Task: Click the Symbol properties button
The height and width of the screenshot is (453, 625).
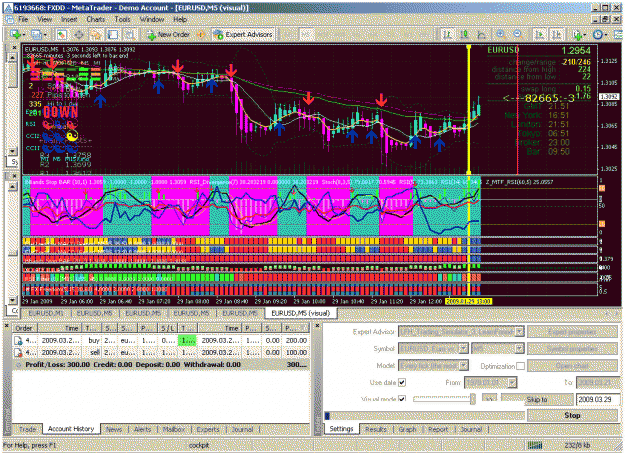Action: click(x=572, y=349)
